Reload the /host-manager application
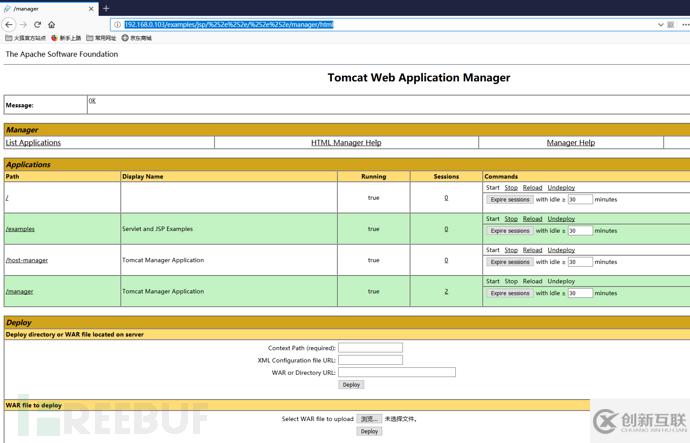The width and height of the screenshot is (690, 443). 532,250
